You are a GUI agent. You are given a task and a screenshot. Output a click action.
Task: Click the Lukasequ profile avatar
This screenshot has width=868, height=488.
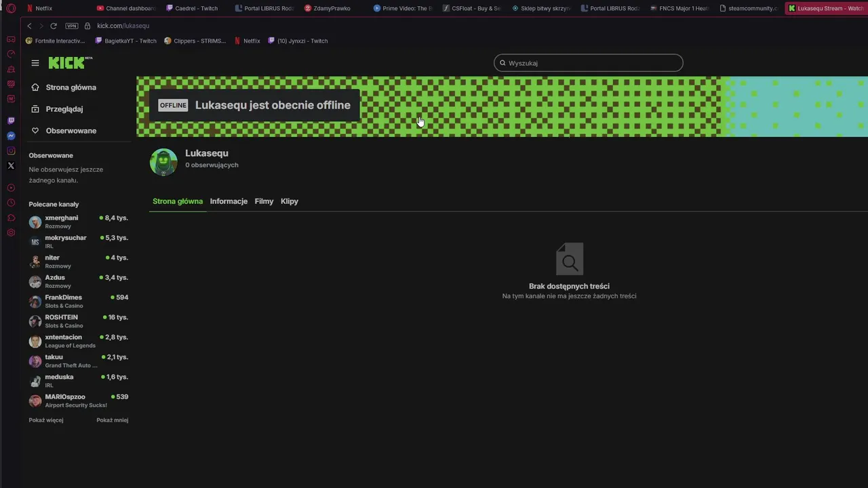click(163, 162)
